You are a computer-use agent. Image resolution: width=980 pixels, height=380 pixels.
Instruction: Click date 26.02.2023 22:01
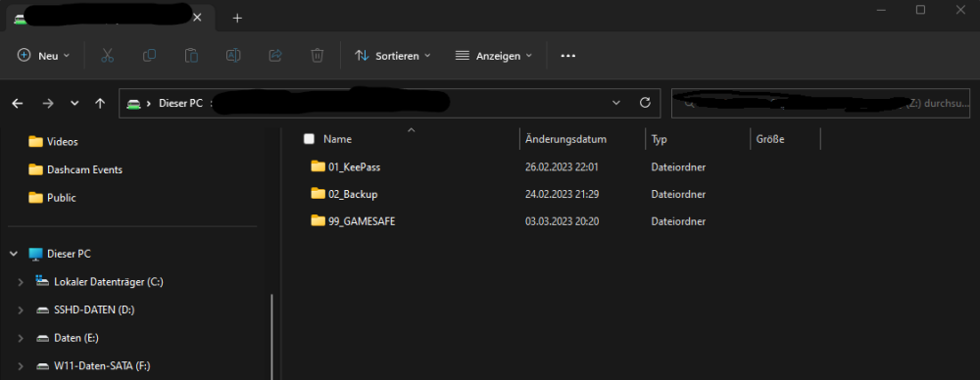tap(562, 166)
